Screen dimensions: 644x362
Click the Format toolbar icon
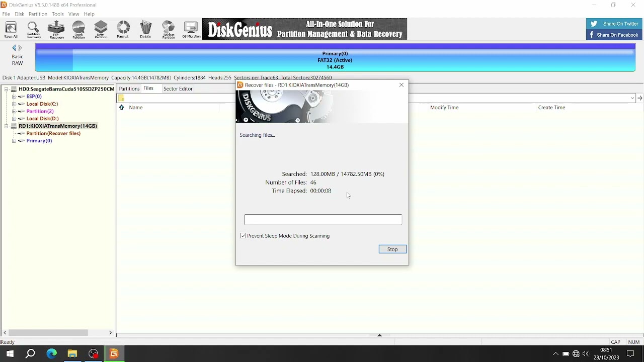coord(123,30)
